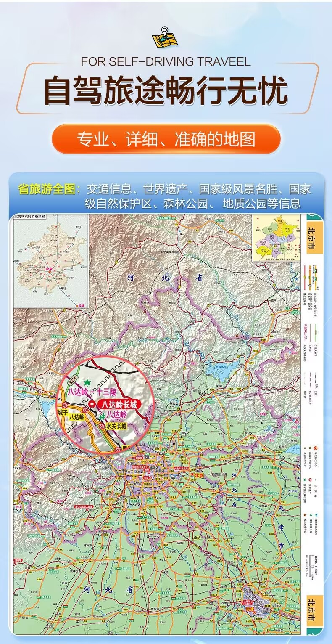Viewport: 332px width, 644px height.
Task: Click the yellow 水关长城 label
Action: (x=116, y=427)
